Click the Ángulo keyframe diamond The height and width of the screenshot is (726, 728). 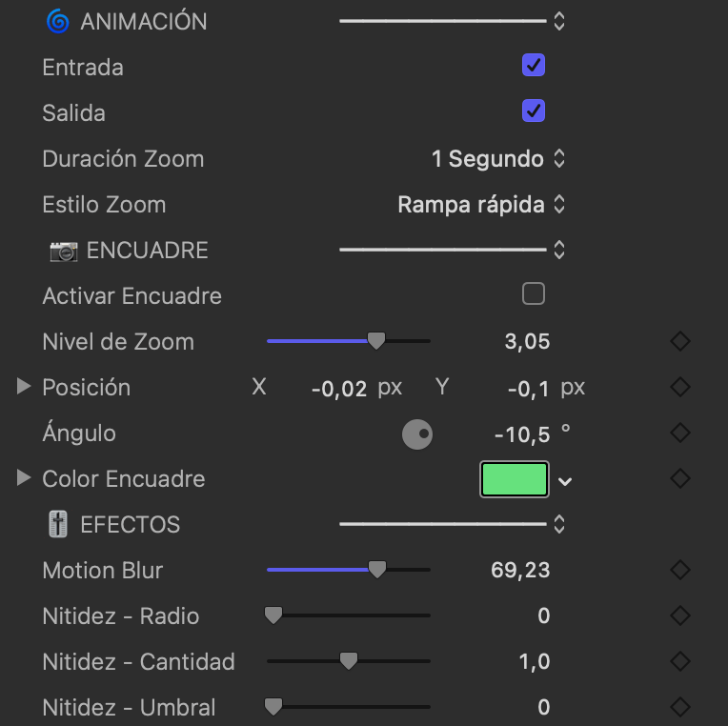coord(679,433)
